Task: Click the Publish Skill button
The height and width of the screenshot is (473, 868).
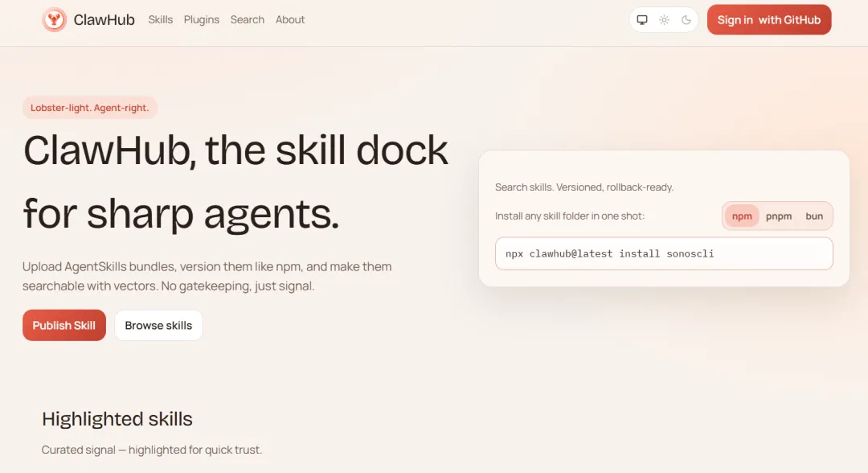Action: tap(64, 325)
